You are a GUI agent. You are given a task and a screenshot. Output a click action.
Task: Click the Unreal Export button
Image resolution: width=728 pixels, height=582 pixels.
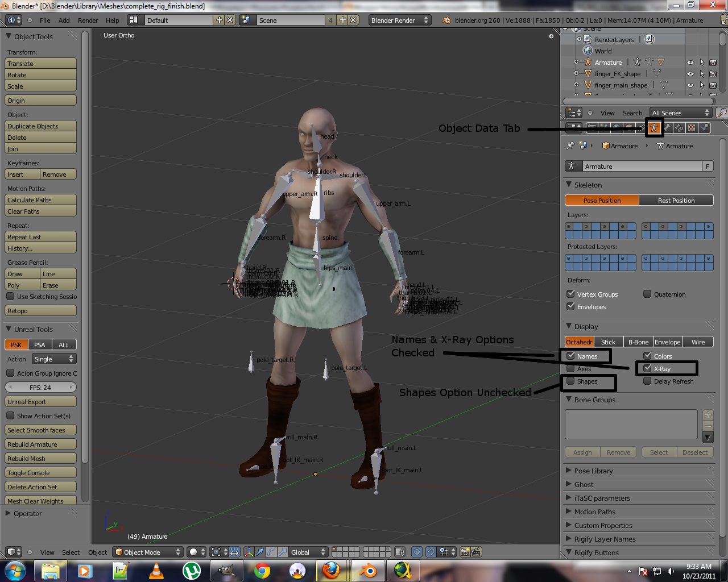(40, 401)
